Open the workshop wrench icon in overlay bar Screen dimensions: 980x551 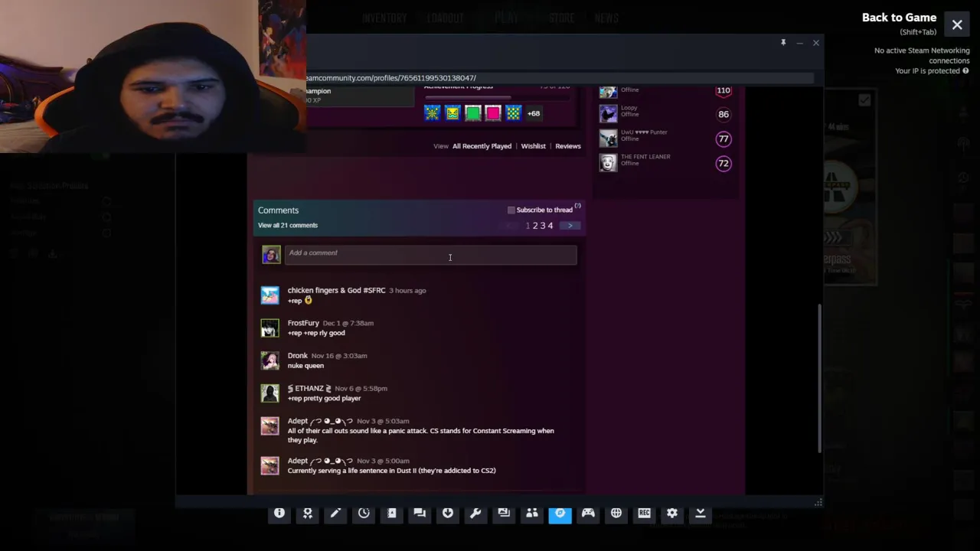(x=475, y=514)
